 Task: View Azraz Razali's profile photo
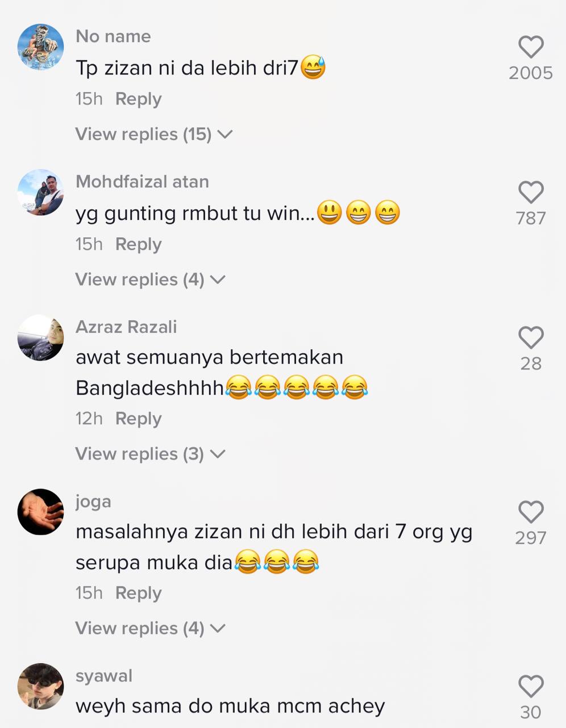pyautogui.click(x=40, y=337)
